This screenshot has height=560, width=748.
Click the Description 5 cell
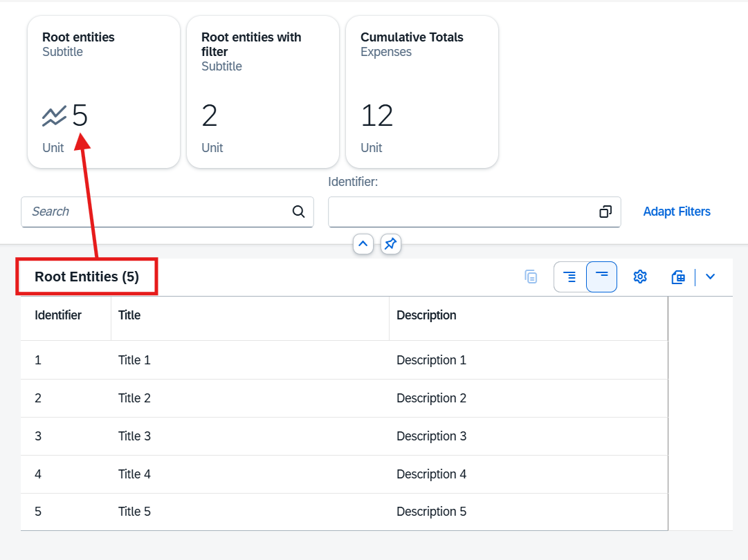(x=431, y=512)
